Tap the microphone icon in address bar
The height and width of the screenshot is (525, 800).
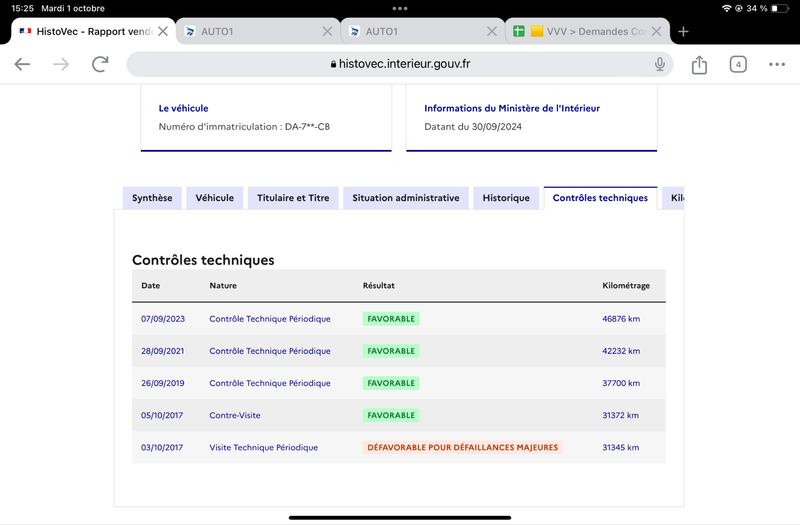pos(660,64)
